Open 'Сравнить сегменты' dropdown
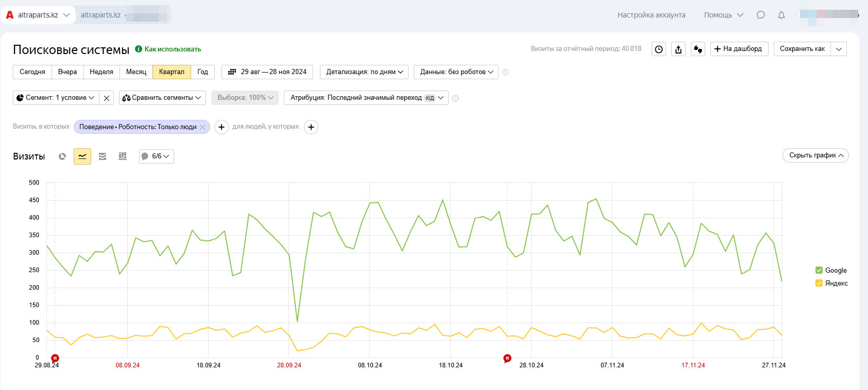Image resolution: width=868 pixels, height=390 pixels. pos(162,98)
